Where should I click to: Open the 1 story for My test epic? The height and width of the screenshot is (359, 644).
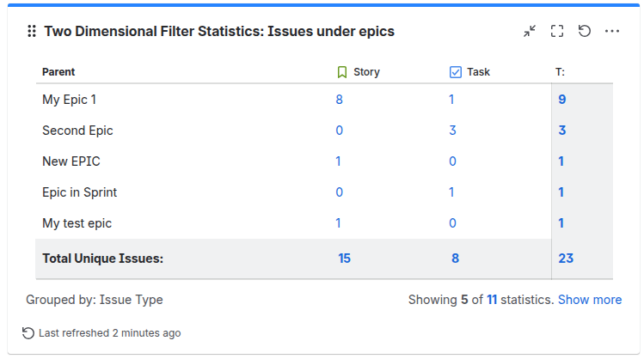click(x=339, y=223)
